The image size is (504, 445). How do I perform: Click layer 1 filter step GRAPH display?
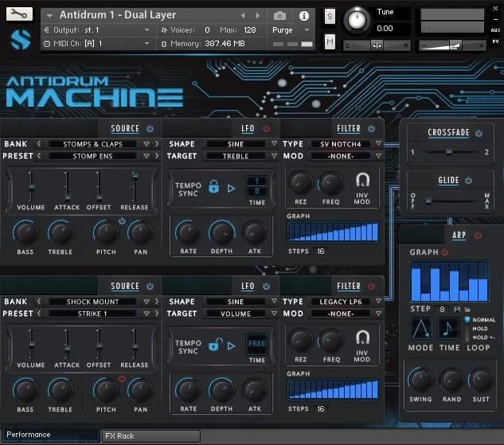click(333, 232)
